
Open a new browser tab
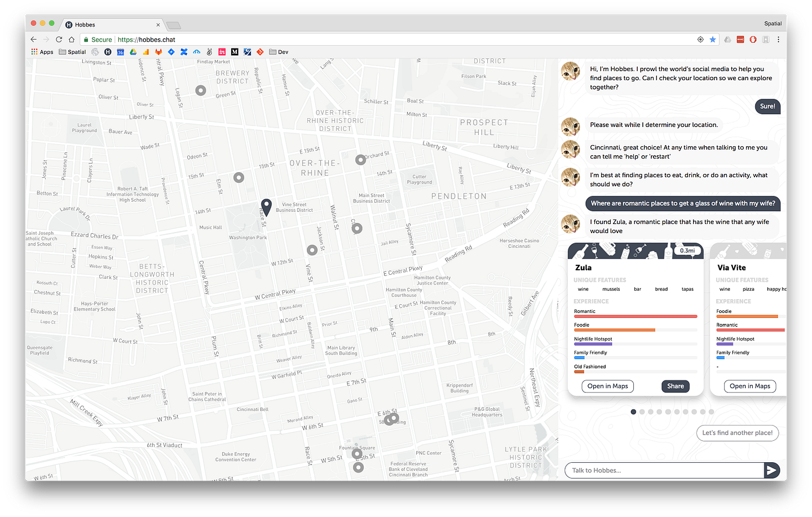coord(174,25)
